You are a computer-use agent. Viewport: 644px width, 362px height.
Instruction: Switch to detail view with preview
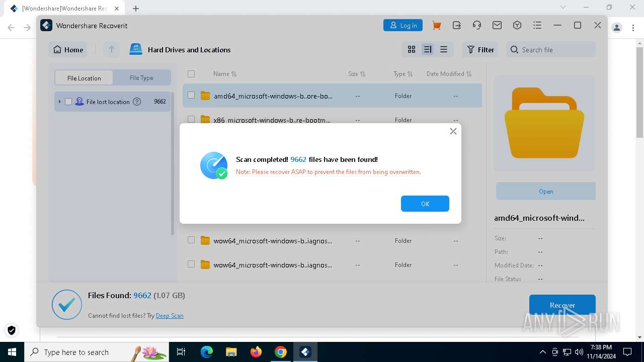428,49
